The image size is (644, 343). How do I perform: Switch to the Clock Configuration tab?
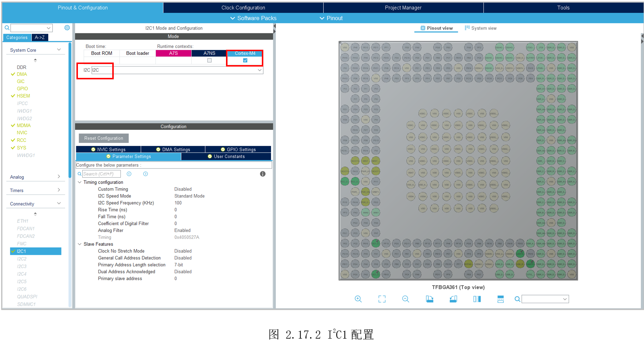pos(243,8)
